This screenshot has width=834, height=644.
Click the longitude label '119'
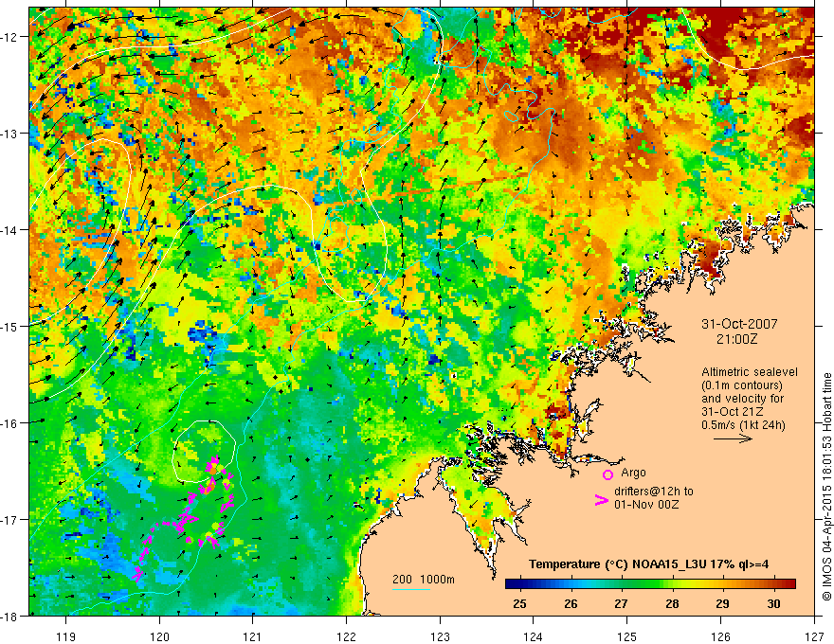[66, 636]
